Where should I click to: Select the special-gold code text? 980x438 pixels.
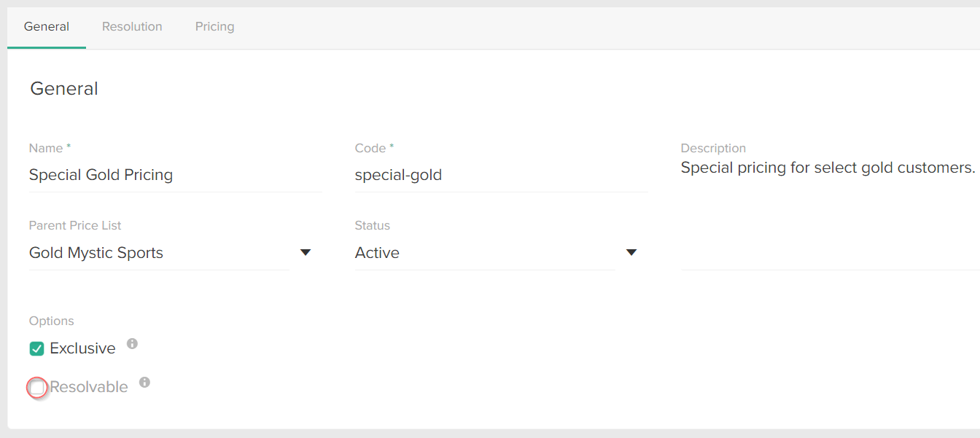(398, 174)
